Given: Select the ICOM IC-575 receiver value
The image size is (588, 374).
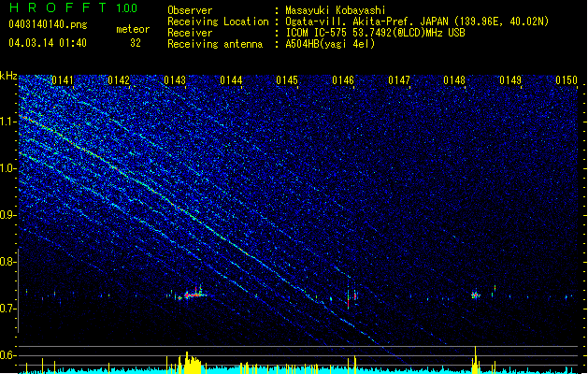Looking at the screenshot, I should pyautogui.click(x=375, y=33).
